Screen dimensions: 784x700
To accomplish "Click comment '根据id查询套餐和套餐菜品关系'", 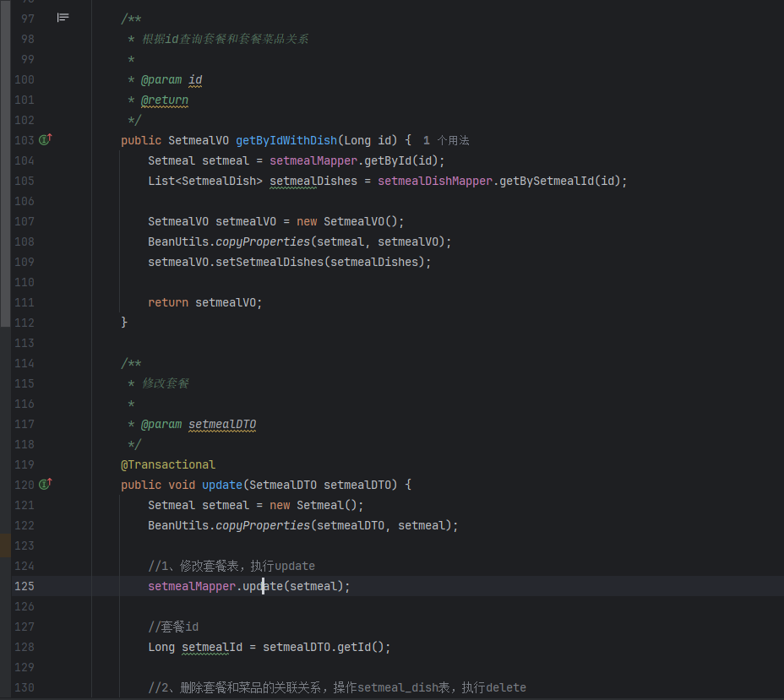I will (x=225, y=39).
